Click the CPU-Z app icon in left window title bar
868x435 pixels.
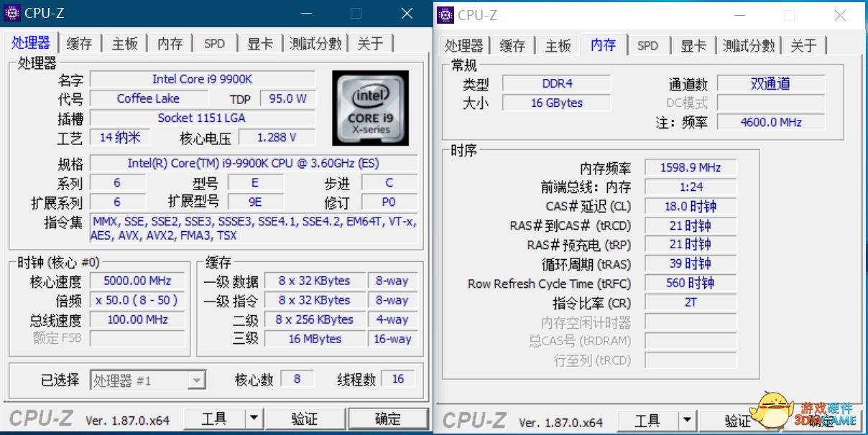coord(12,13)
